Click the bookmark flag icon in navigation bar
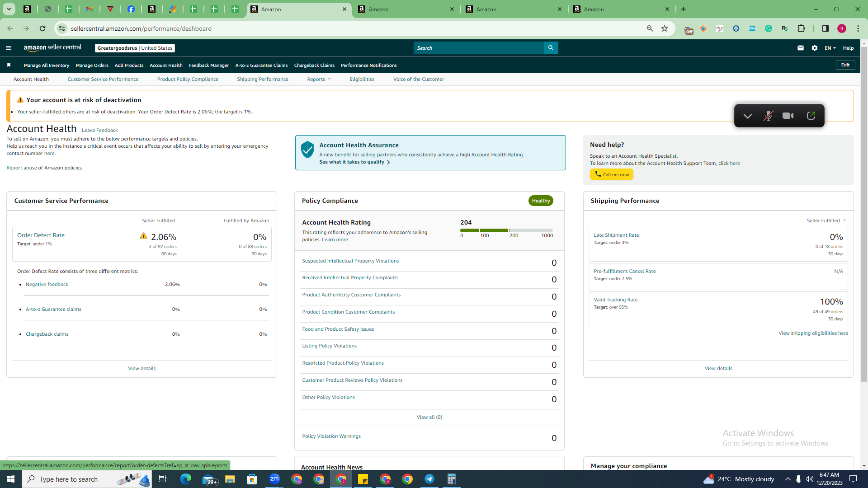The width and height of the screenshot is (868, 488). [x=9, y=65]
